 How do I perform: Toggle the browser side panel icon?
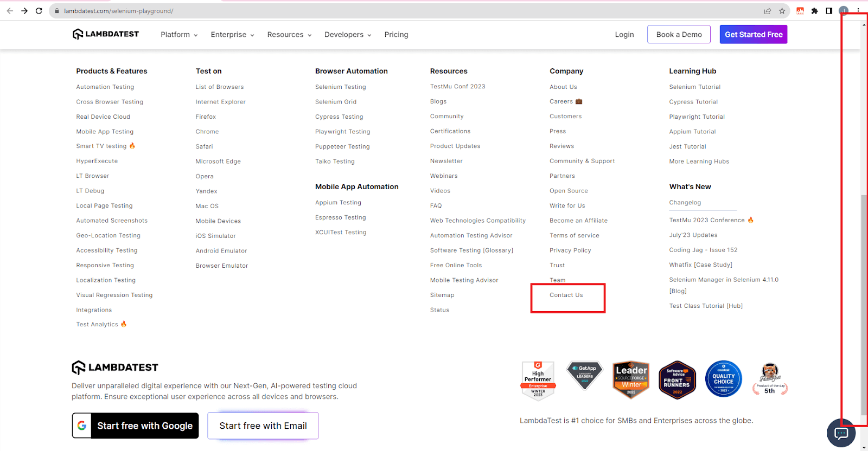coord(829,11)
